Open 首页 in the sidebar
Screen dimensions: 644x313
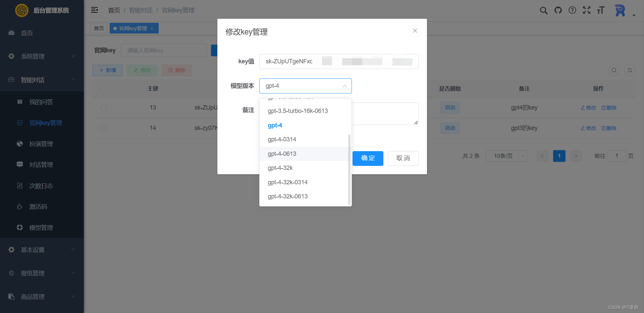coord(42,33)
